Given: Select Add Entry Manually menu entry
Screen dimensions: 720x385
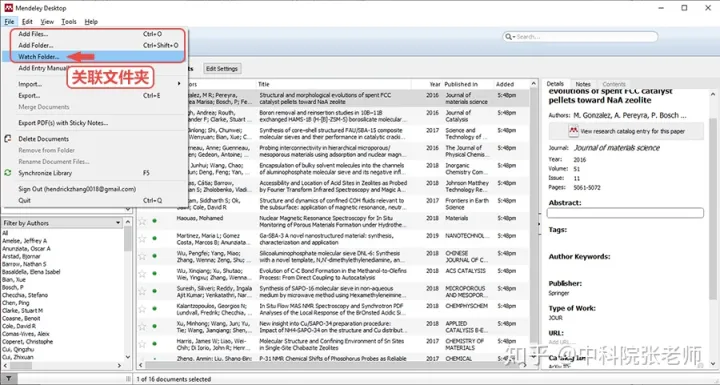Looking at the screenshot, I should [x=44, y=68].
